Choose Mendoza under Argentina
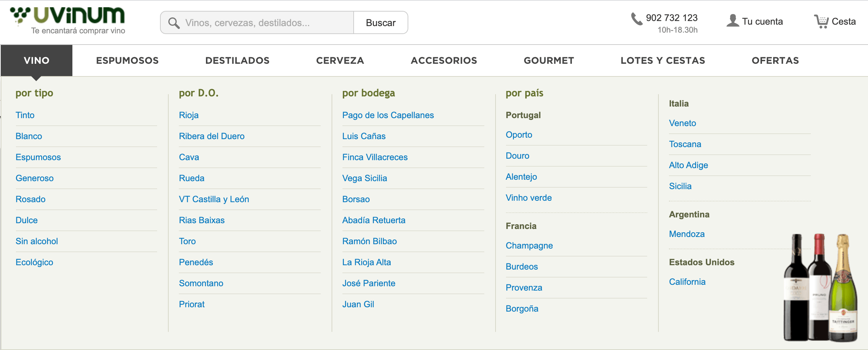Screen dimensions: 868x350 click(686, 234)
